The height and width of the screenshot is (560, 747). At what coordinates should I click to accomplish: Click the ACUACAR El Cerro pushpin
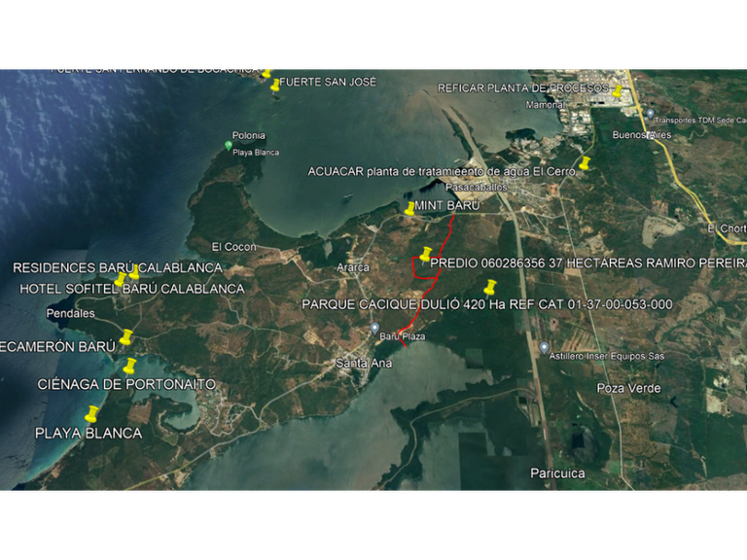point(584,163)
